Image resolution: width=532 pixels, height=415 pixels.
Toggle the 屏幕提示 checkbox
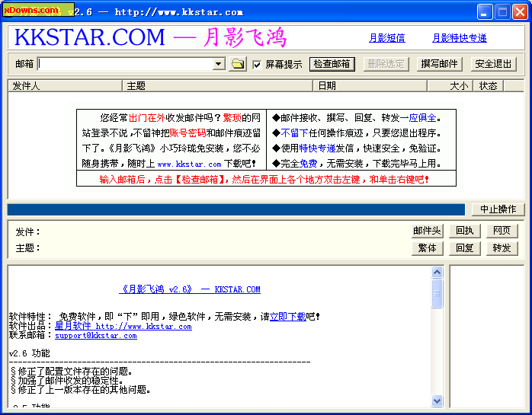pyautogui.click(x=257, y=65)
